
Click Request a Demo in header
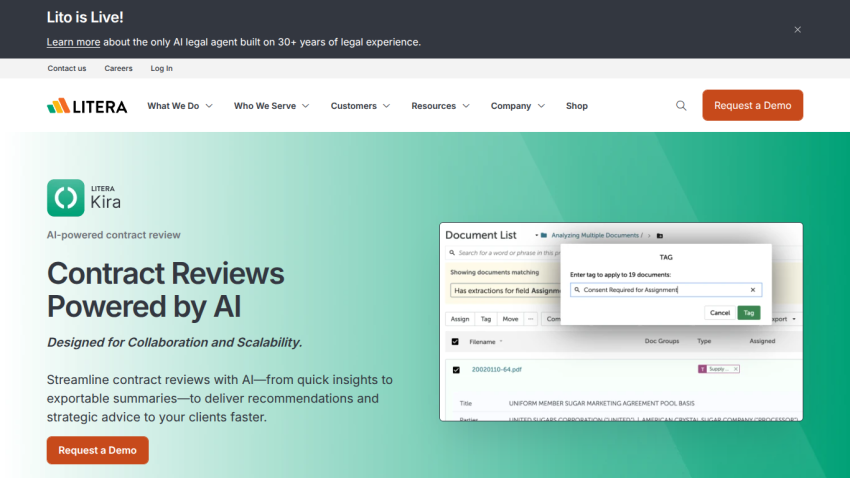click(752, 105)
